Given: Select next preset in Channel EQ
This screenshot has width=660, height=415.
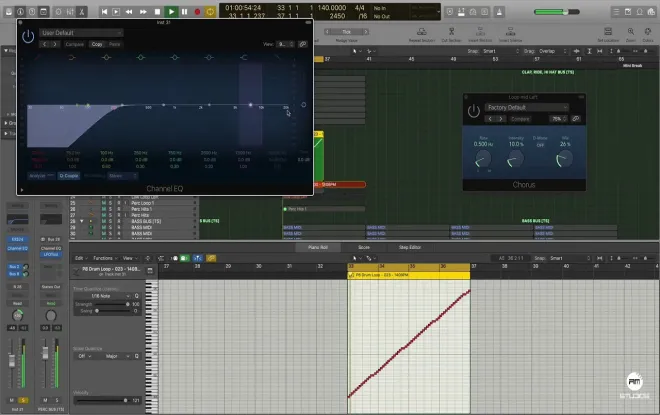Looking at the screenshot, I should (x=55, y=44).
